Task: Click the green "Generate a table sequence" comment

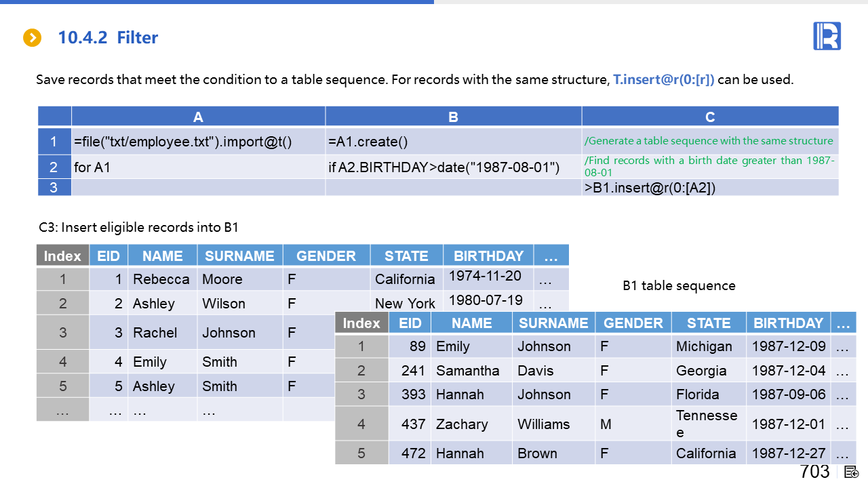Action: tap(709, 141)
